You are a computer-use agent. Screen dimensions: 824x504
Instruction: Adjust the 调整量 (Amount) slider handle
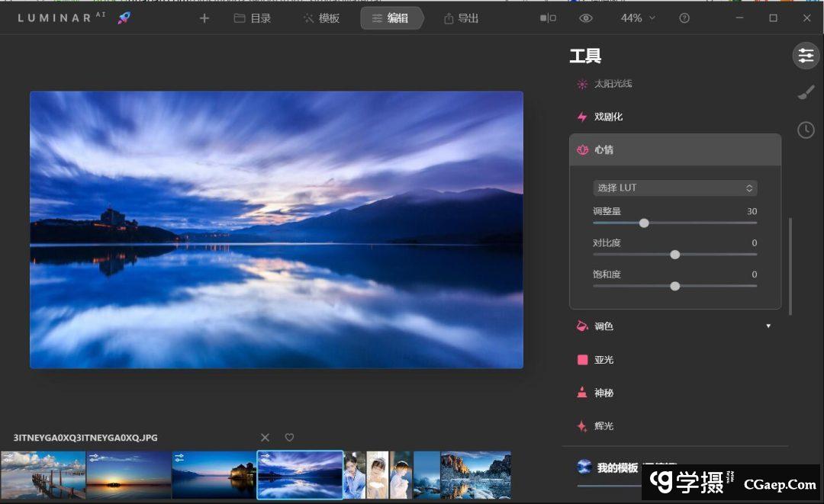[644, 223]
